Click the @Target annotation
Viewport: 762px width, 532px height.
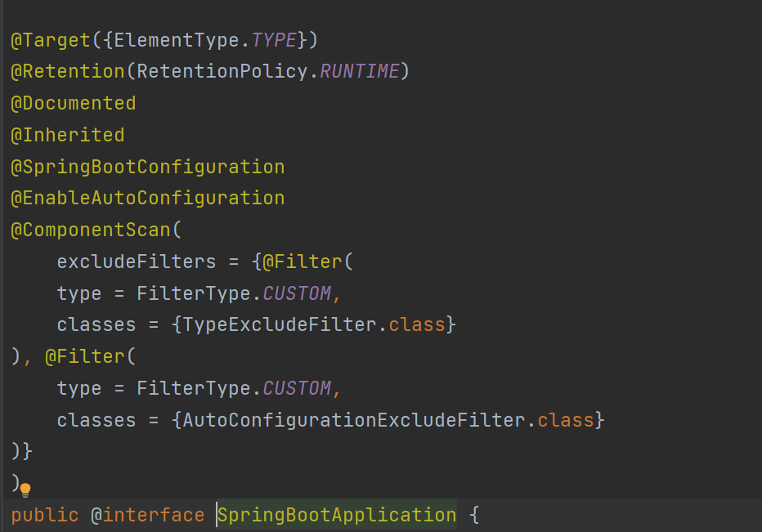(51, 40)
